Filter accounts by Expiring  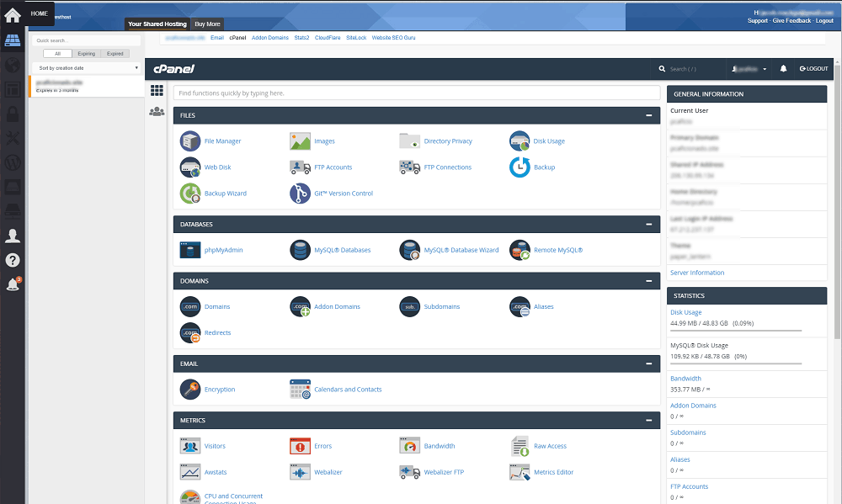pyautogui.click(x=87, y=54)
